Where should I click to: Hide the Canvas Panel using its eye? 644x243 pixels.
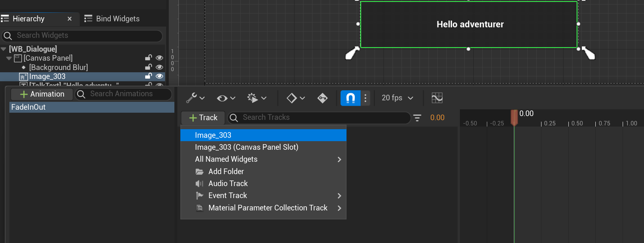coord(159,58)
